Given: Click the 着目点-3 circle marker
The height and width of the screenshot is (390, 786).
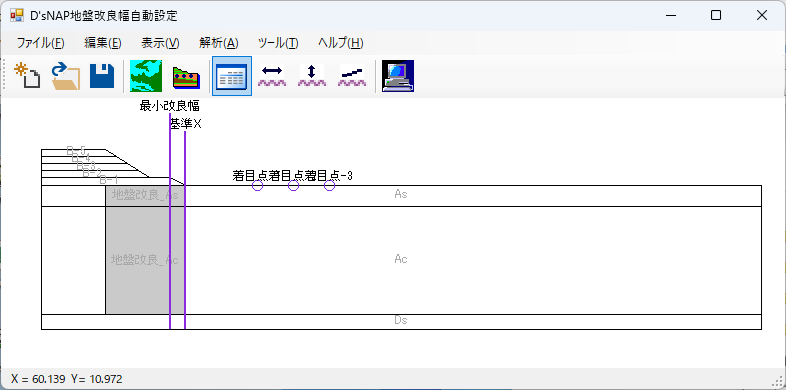Looking at the screenshot, I should coord(329,185).
